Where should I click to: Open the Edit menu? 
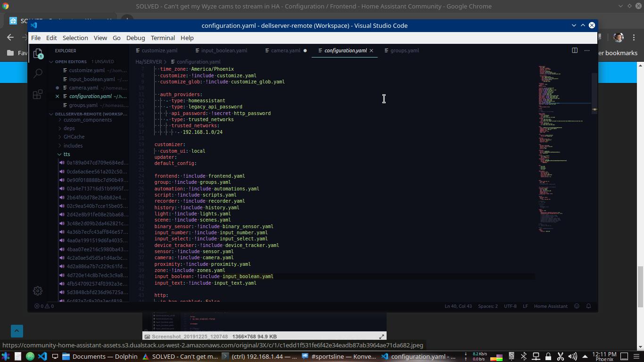[51, 38]
